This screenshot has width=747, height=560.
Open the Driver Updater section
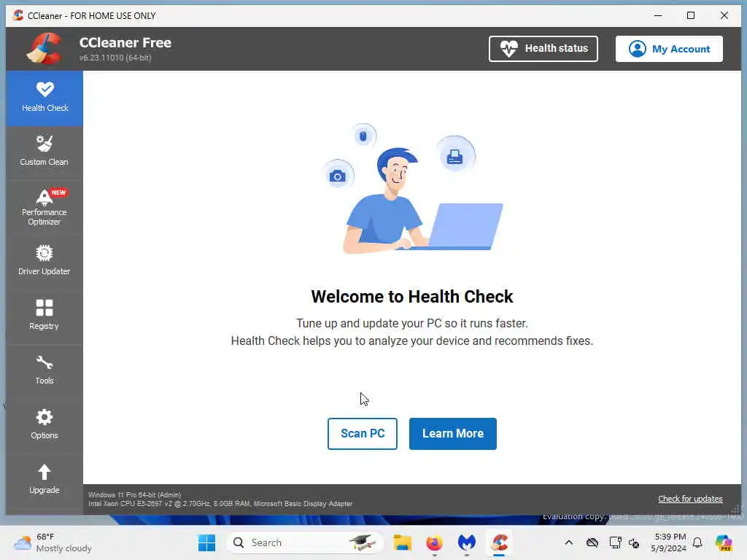coord(44,261)
